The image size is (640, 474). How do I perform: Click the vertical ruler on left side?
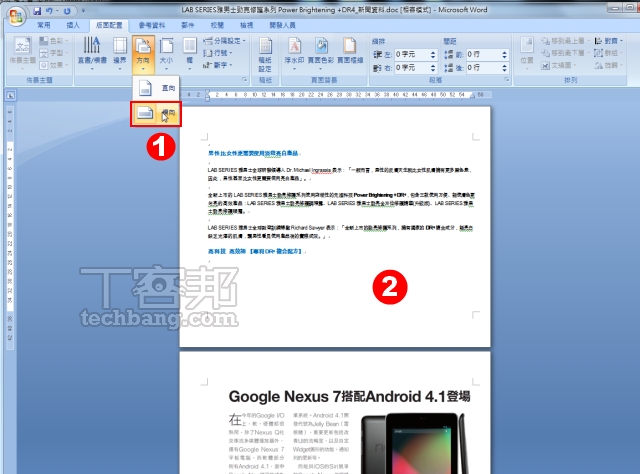tap(10, 227)
